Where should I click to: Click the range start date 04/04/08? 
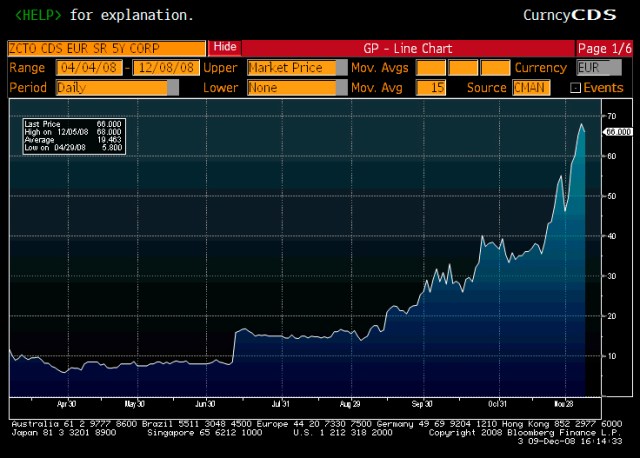pos(89,68)
